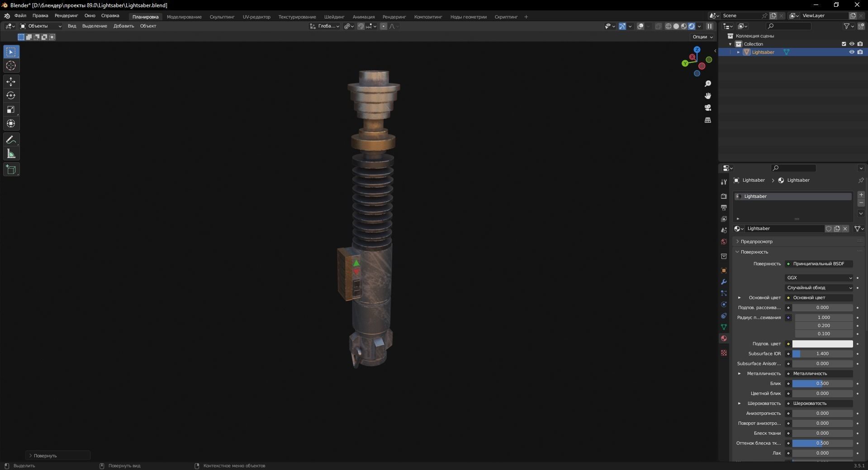This screenshot has height=470, width=868.
Task: Open the Object Constraints properties tab
Action: click(724, 315)
